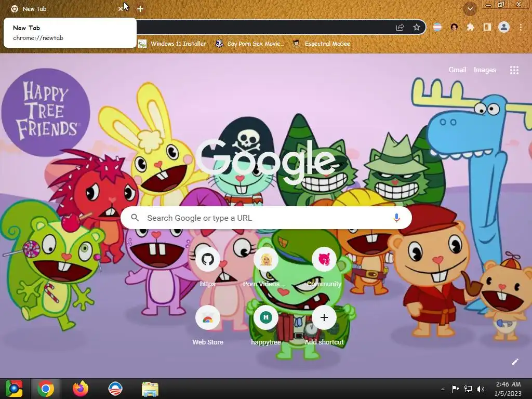
Task: Launch Firefox from the taskbar
Action: (x=81, y=389)
